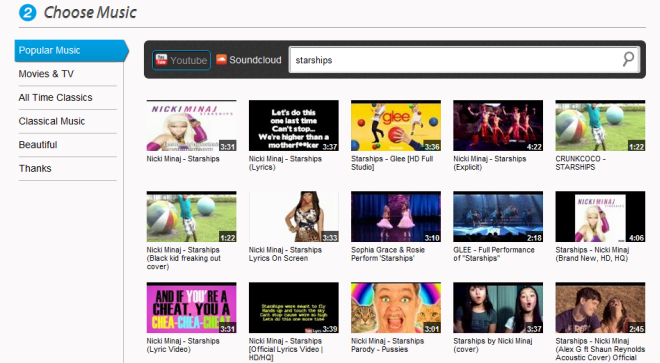Image resolution: width=660 pixels, height=363 pixels.
Task: Open the Popular Music category
Action: (71, 51)
